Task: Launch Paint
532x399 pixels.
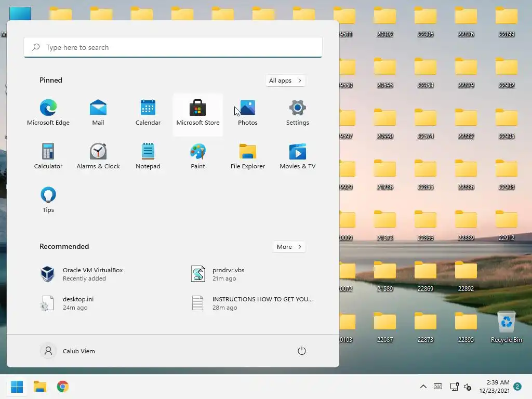Action: coord(198,157)
